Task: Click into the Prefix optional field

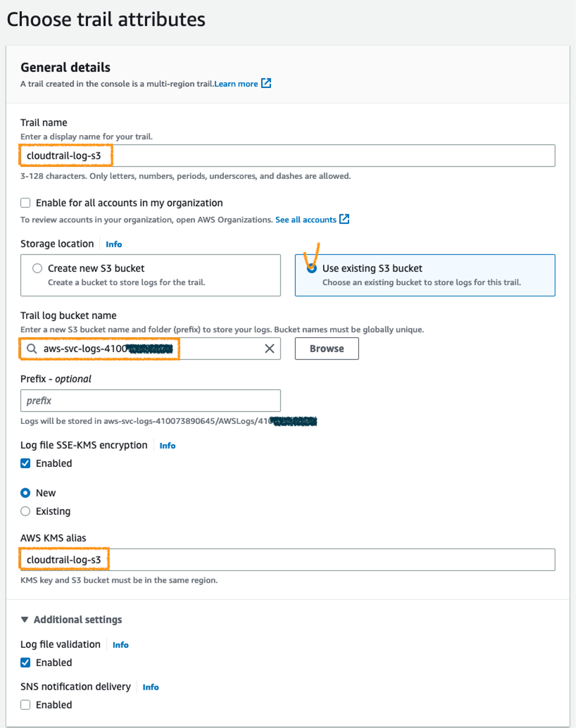Action: tap(151, 401)
